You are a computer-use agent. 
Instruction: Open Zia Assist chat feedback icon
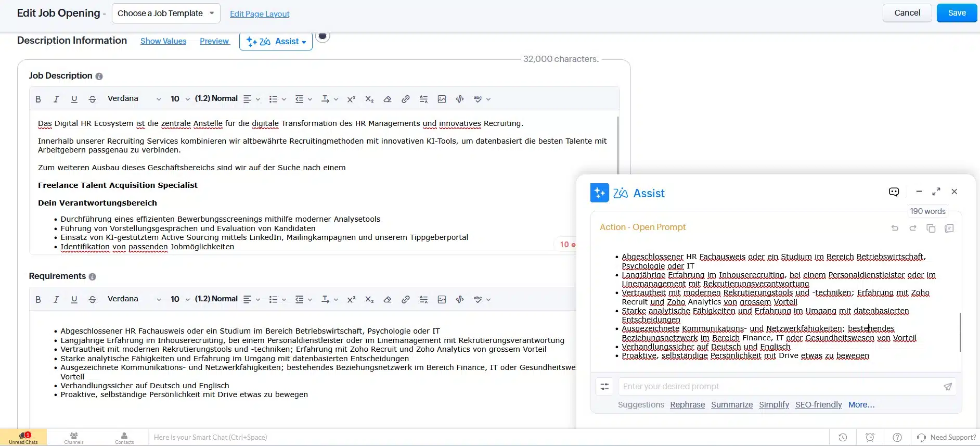tap(894, 192)
